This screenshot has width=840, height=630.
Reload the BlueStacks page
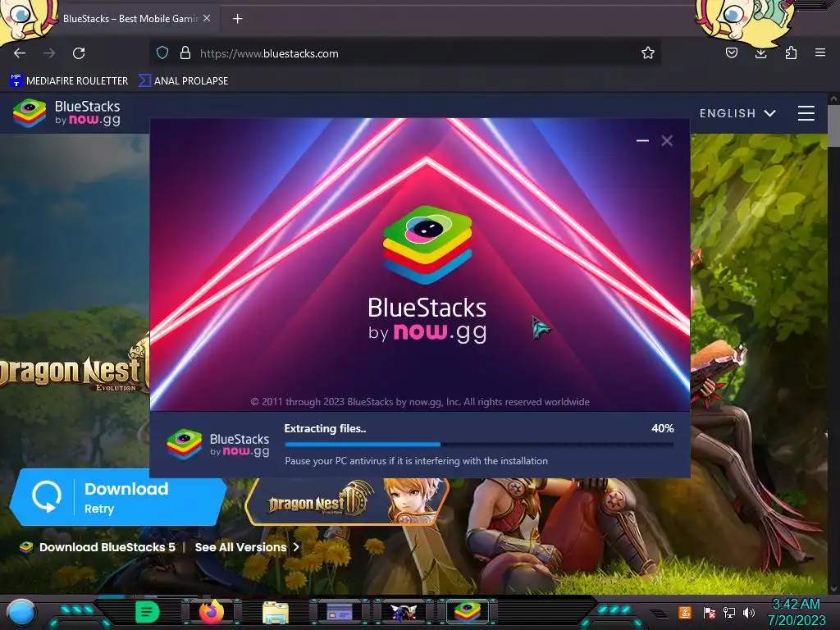[79, 53]
